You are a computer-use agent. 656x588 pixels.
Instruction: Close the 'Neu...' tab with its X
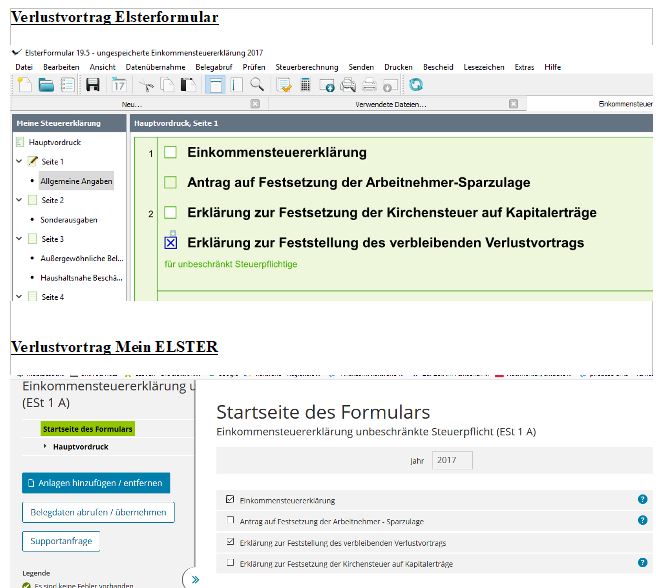click(x=255, y=104)
